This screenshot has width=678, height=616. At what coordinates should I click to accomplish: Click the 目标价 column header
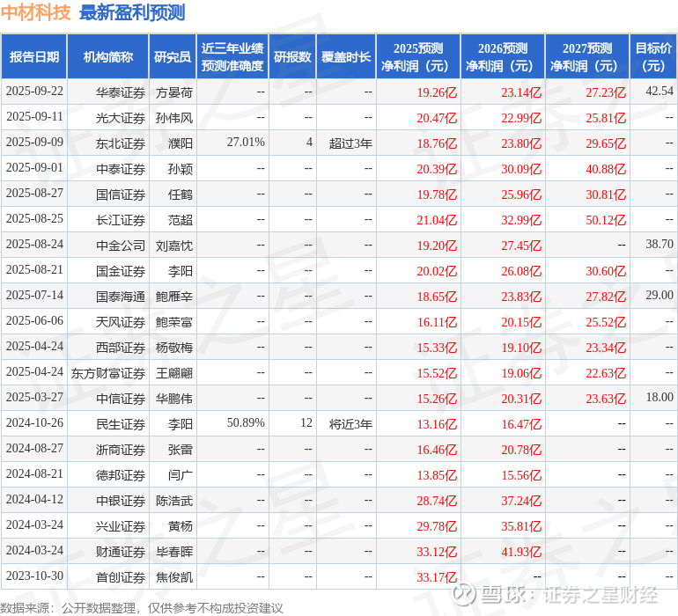[x=653, y=57]
